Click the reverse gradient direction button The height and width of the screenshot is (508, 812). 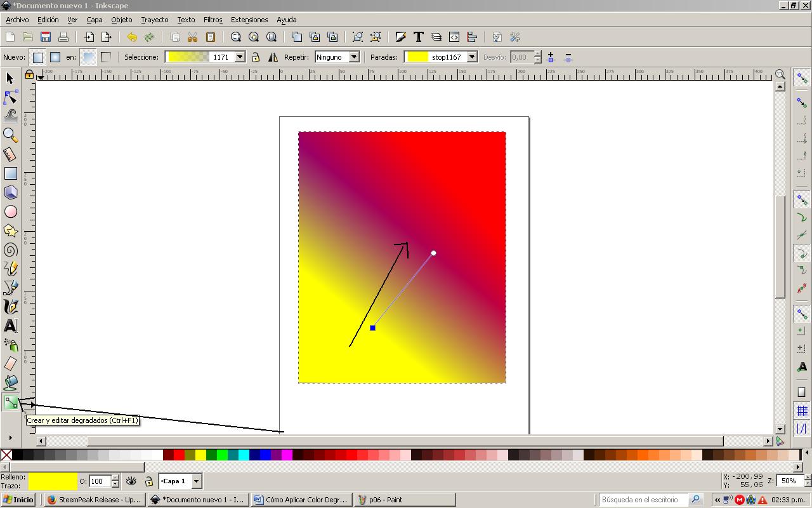[273, 57]
